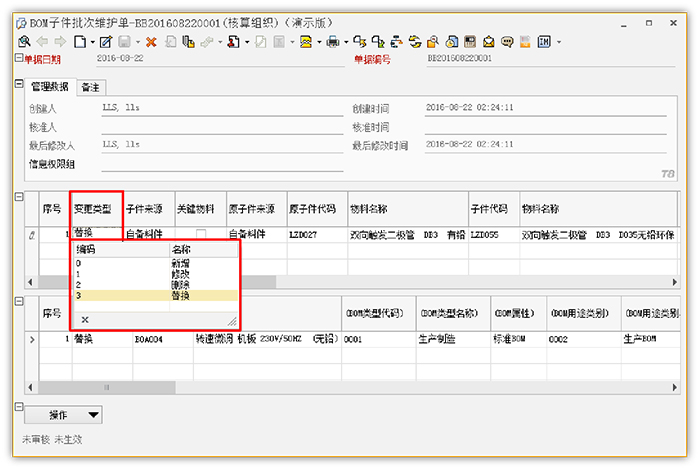Click the printer icon in toolbar

(331, 42)
